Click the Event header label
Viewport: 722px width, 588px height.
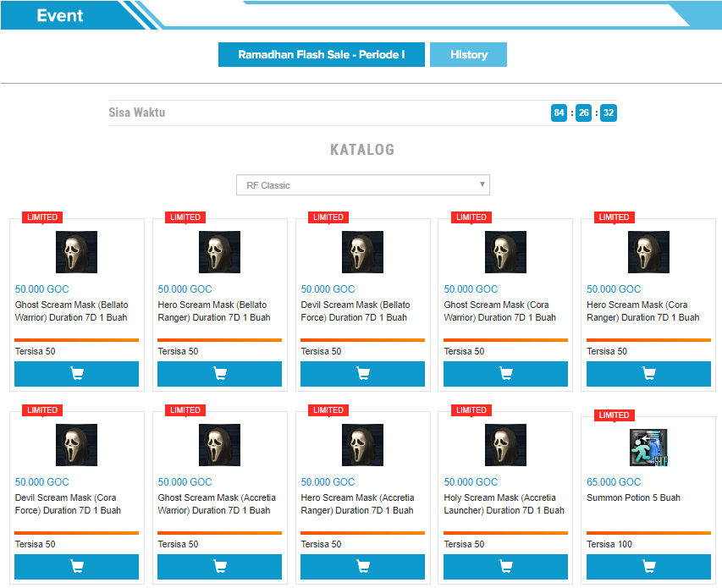point(60,15)
